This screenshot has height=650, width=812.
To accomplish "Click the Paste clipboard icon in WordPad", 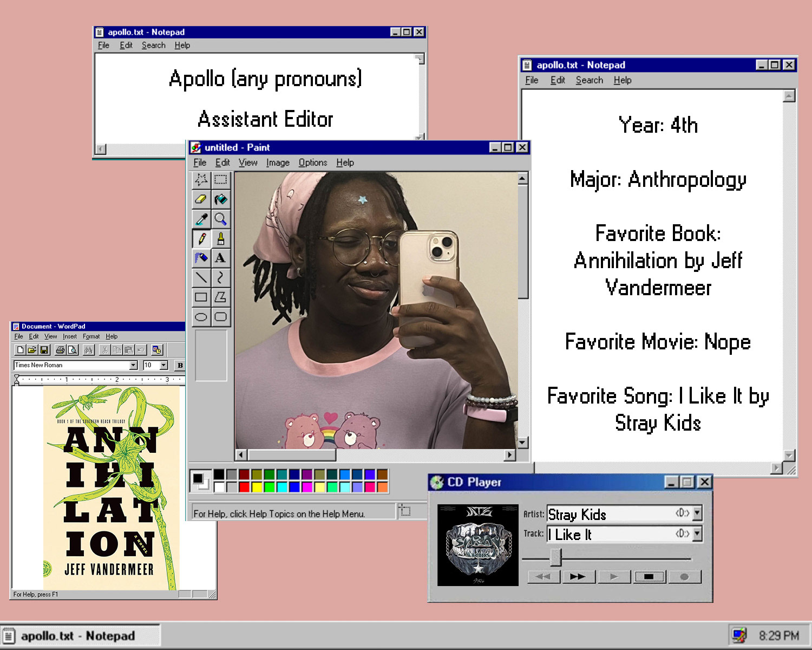I will [128, 350].
